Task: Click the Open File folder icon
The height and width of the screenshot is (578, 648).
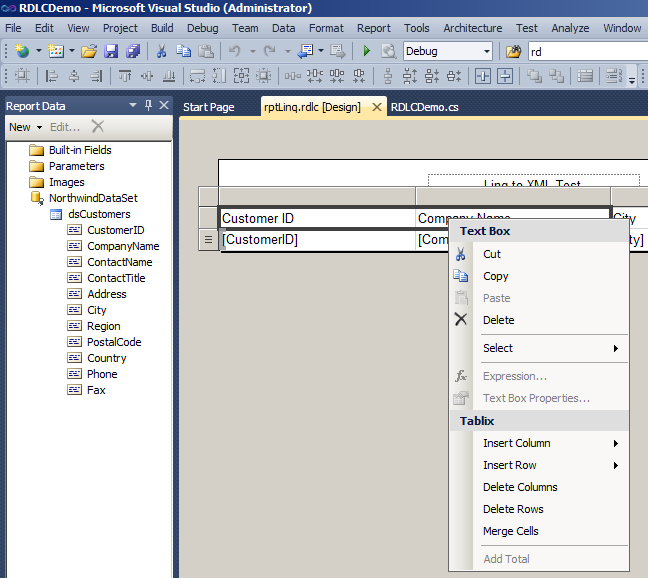Action: pos(89,51)
